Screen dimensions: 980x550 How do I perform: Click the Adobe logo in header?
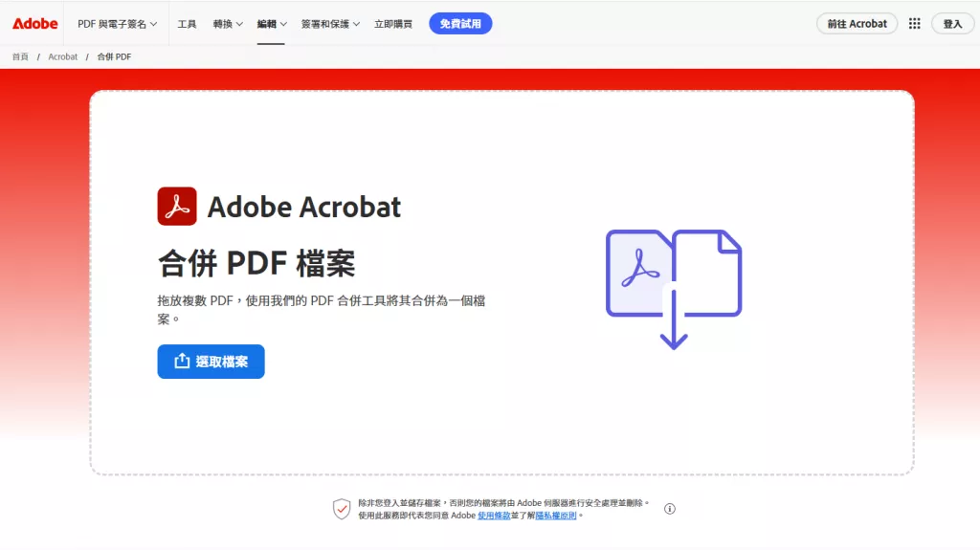35,24
